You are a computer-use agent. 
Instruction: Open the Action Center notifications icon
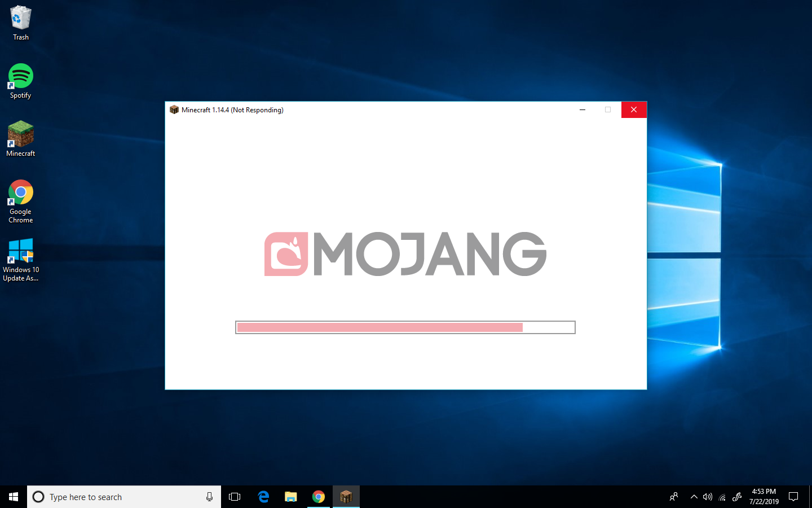[793, 497]
